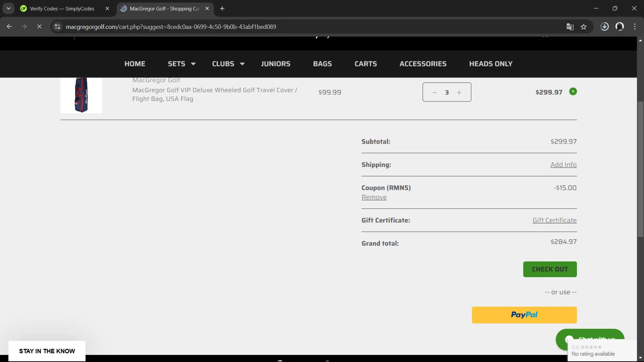
Task: Open the browser downloads icon
Action: pos(605,27)
